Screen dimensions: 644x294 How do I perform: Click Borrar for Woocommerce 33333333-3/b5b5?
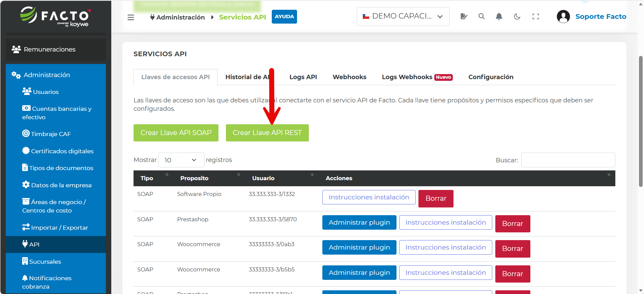pyautogui.click(x=513, y=274)
